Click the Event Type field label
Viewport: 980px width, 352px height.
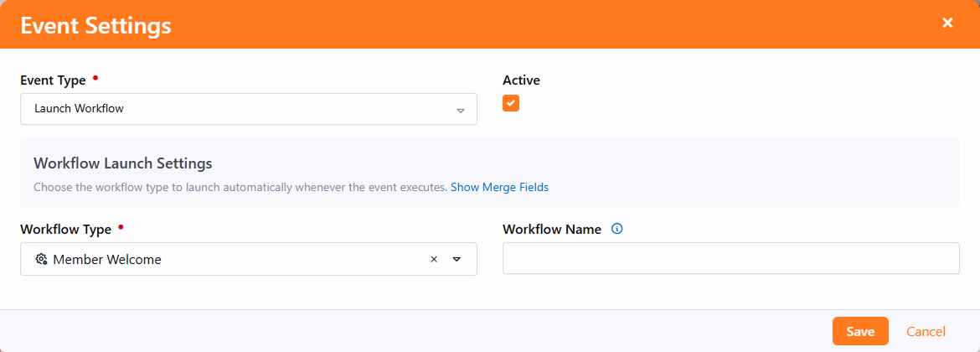[53, 80]
